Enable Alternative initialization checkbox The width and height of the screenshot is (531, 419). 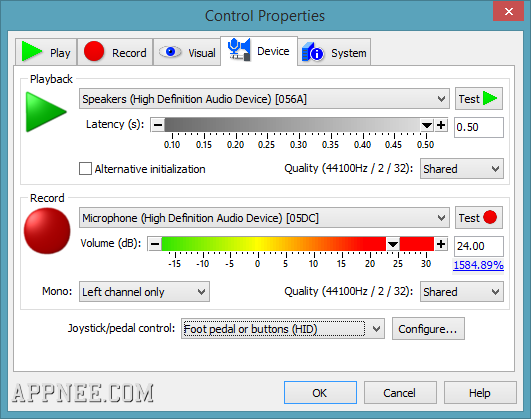coord(85,169)
